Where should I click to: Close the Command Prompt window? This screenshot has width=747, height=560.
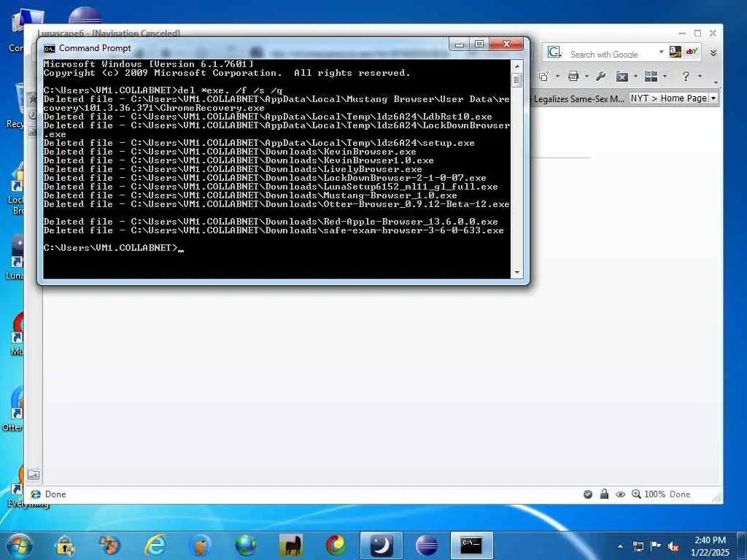point(506,44)
